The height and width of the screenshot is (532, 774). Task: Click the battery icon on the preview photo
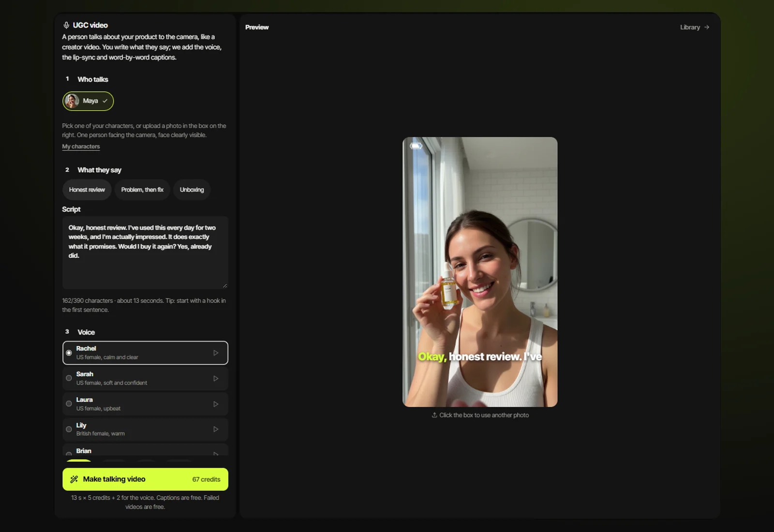(416, 146)
